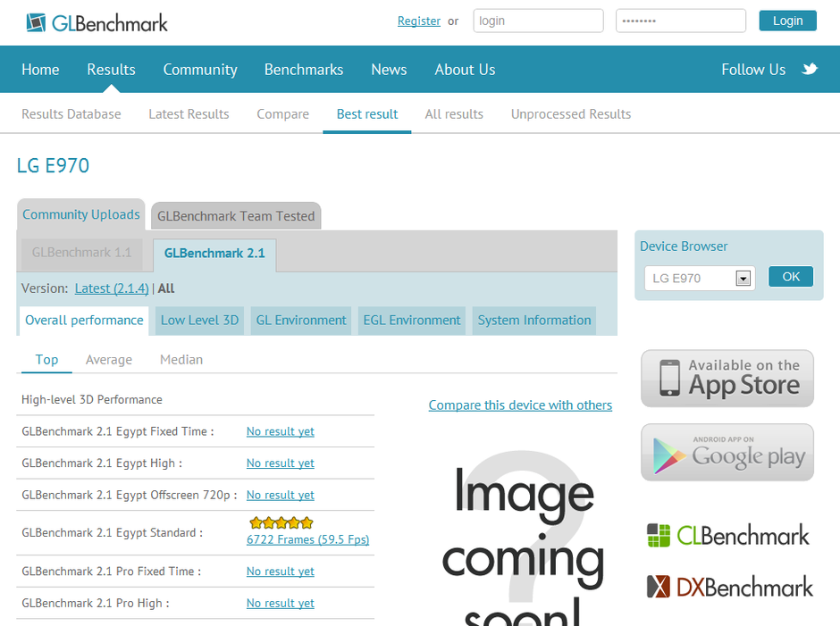Open the Benchmarks menu item

pyautogui.click(x=303, y=69)
